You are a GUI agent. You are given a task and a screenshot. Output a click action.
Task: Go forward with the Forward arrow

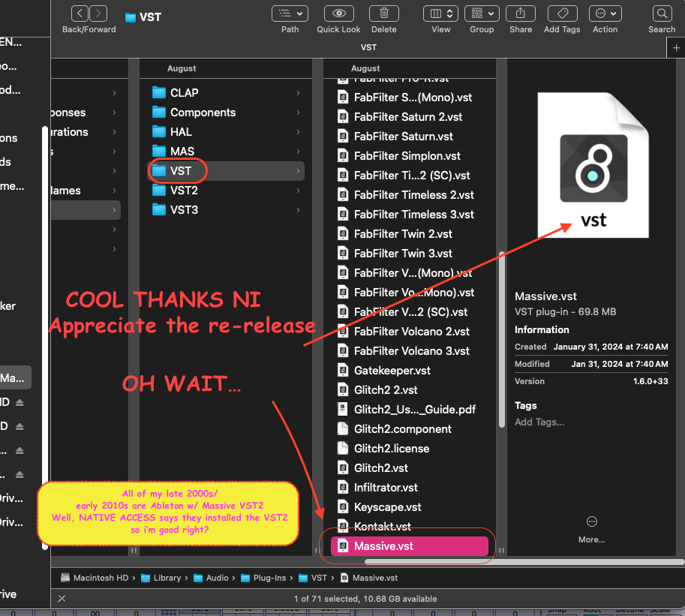pos(98,14)
